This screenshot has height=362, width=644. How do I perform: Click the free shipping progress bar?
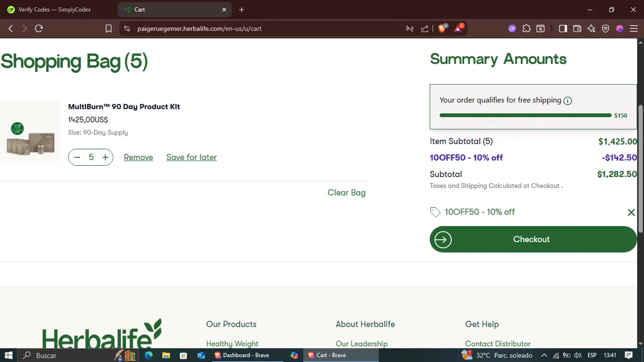pyautogui.click(x=526, y=115)
